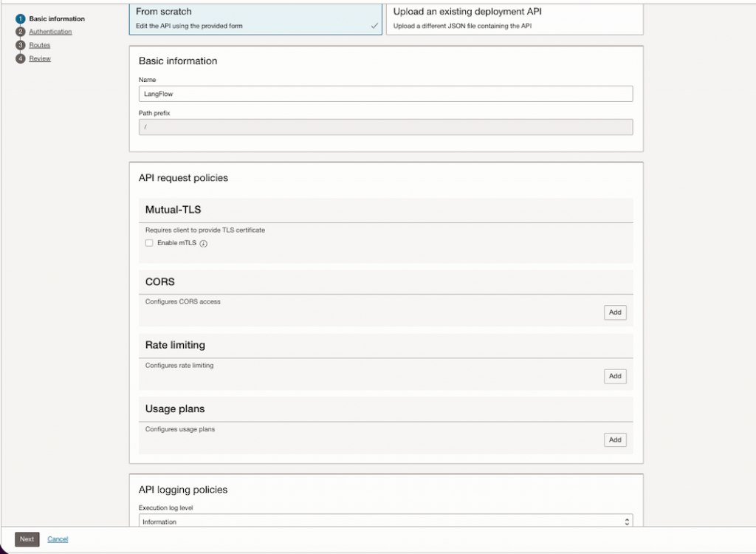This screenshot has height=554, width=756.
Task: Add a rate limiting policy
Action: tap(614, 376)
